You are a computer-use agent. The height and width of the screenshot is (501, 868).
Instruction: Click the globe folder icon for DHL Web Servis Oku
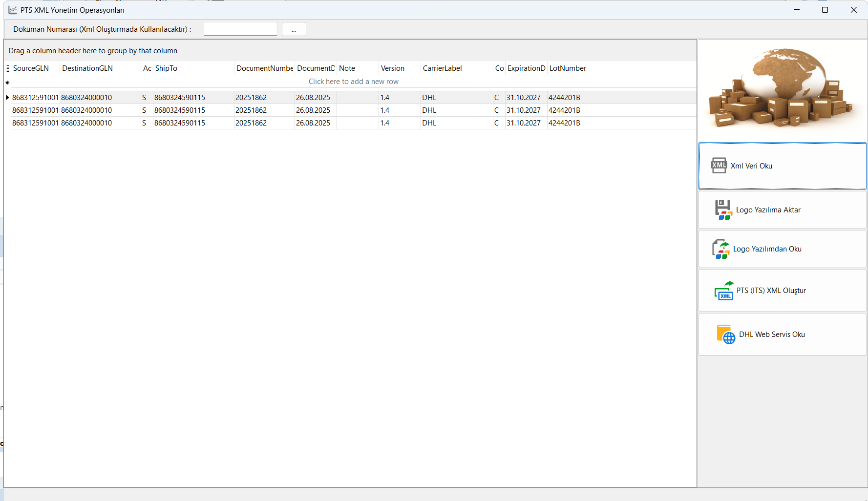click(x=725, y=334)
